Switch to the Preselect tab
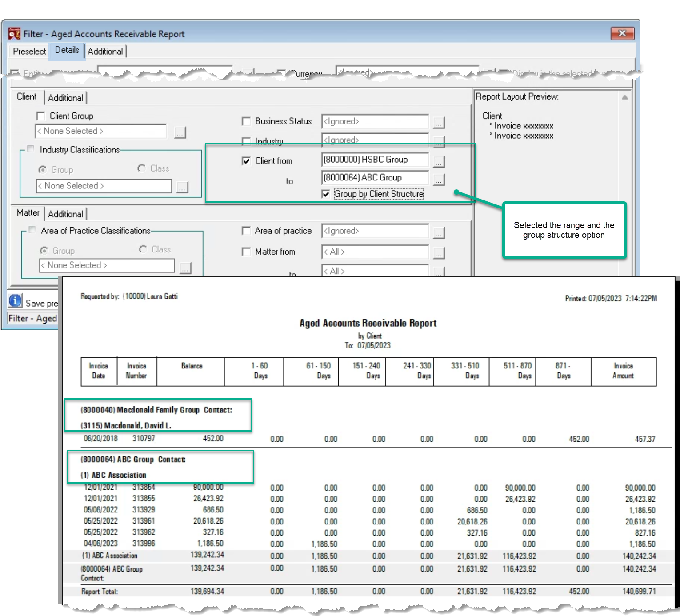Viewport: 680px width, 616px height. [29, 51]
